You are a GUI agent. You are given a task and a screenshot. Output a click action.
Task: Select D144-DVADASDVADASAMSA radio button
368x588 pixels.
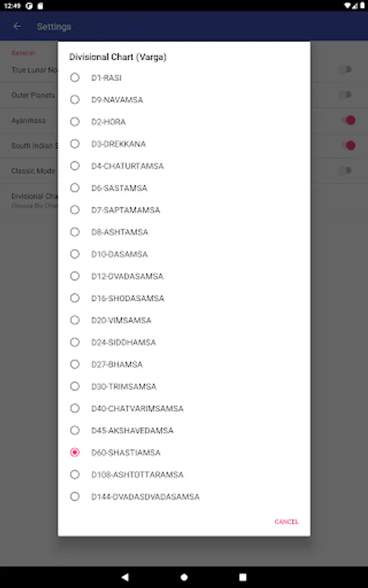(x=184, y=497)
